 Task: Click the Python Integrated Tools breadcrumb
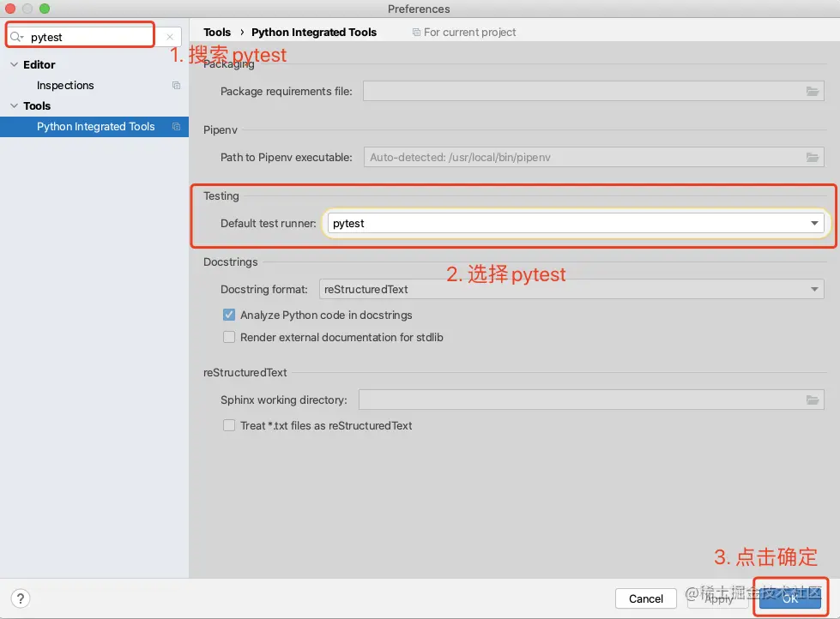tap(314, 32)
